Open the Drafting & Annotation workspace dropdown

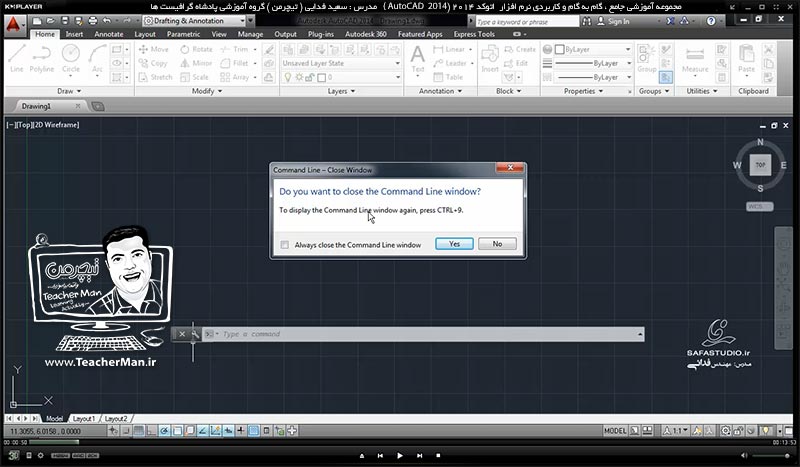(x=194, y=21)
